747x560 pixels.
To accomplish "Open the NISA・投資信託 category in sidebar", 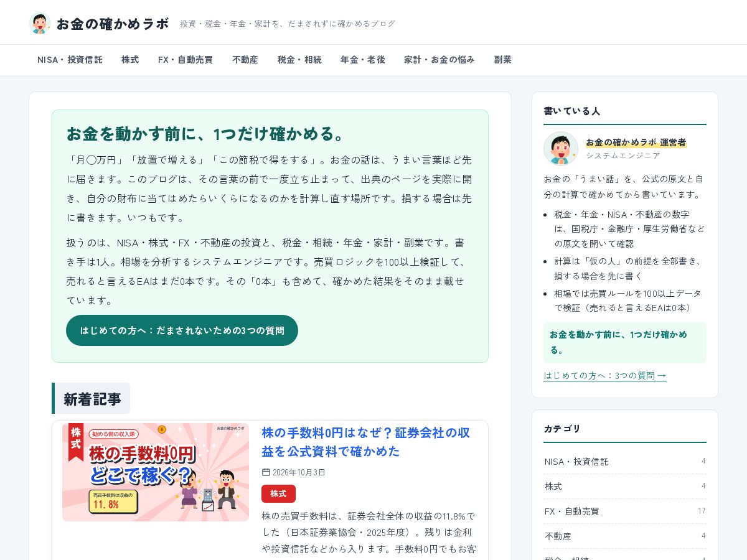I will click(x=625, y=462).
